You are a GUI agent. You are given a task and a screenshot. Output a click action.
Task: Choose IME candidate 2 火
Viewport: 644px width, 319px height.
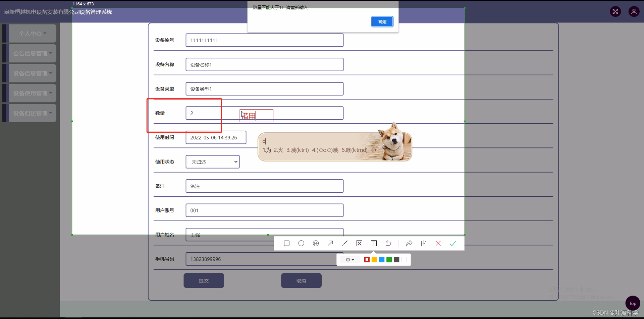(278, 150)
